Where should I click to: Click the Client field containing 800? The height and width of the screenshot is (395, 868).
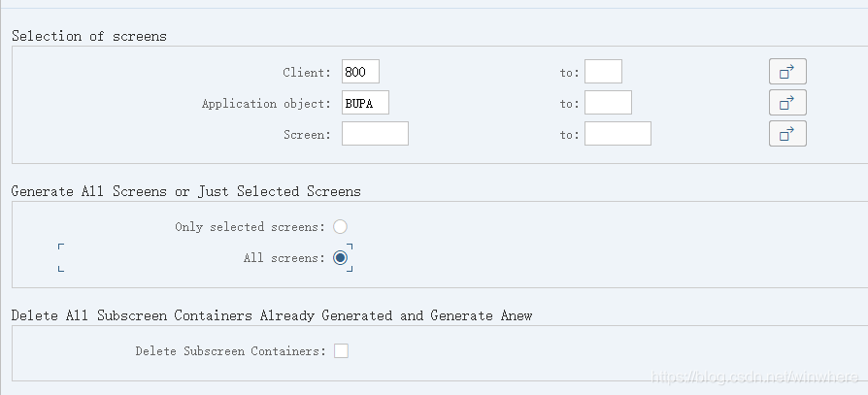360,72
